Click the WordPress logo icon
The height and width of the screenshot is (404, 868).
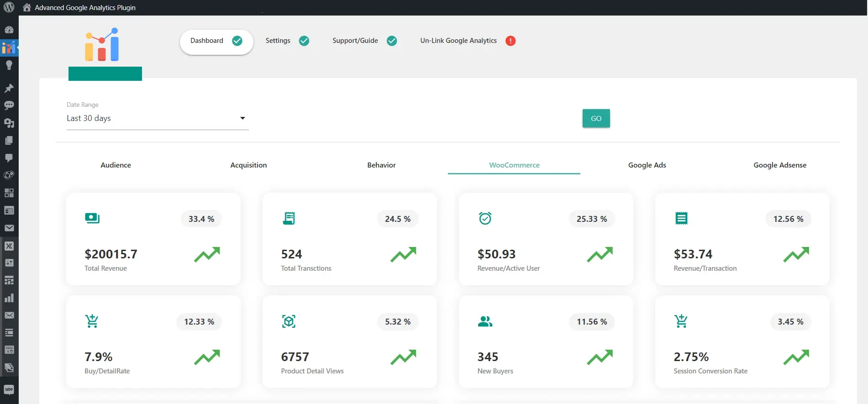tap(9, 7)
